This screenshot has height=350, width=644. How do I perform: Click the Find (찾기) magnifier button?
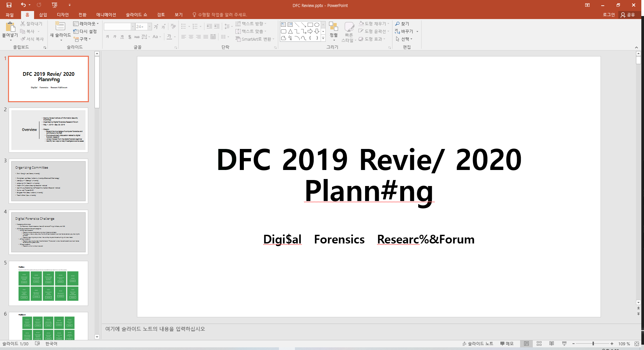(402, 24)
